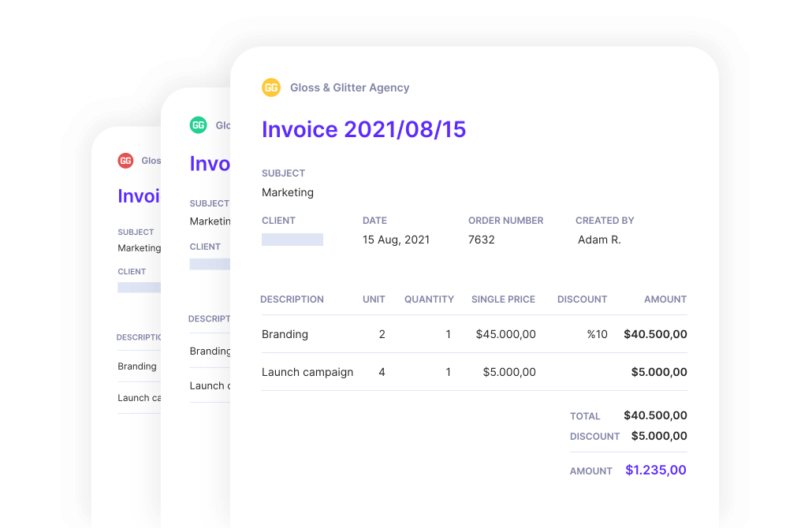Click the SUBJECT label on front invoice
This screenshot has height=528, width=812.
click(x=283, y=173)
